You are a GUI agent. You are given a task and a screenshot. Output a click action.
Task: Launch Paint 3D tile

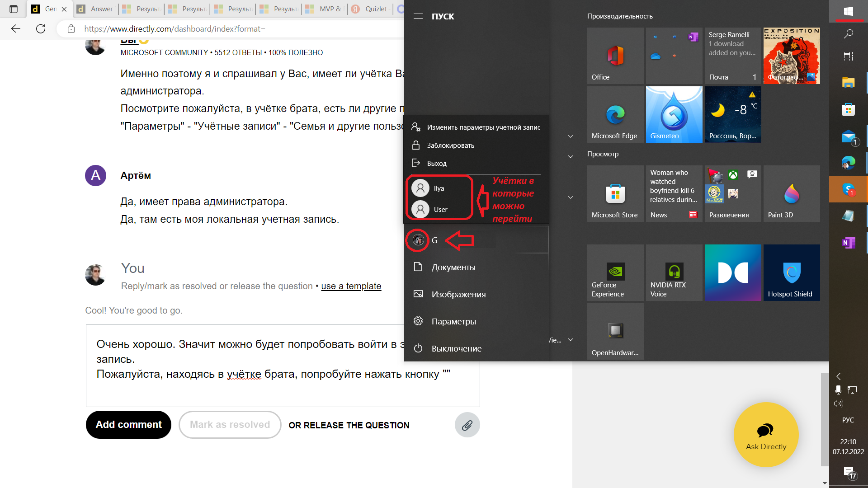(x=792, y=193)
